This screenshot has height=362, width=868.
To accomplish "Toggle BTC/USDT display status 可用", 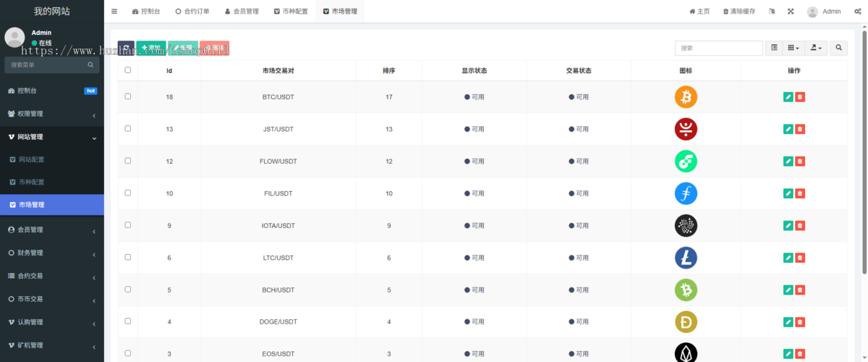I will 475,97.
